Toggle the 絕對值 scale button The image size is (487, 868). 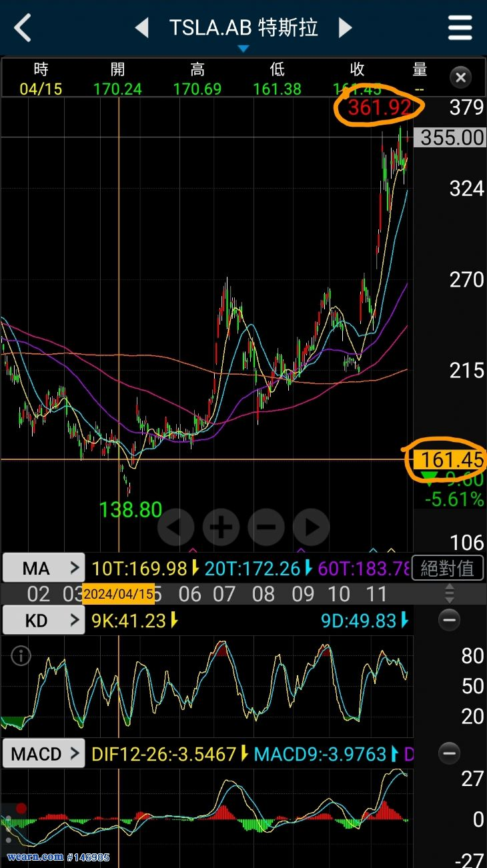(x=448, y=568)
